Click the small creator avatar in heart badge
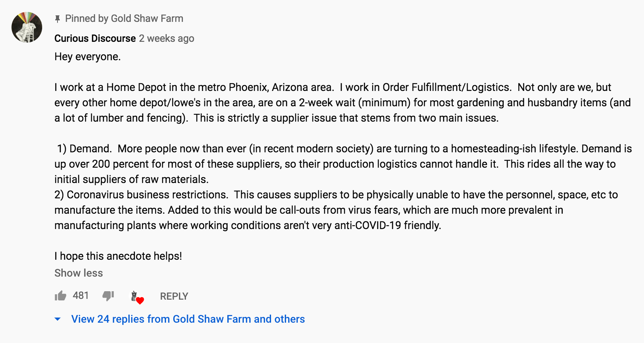644x343 pixels. (x=134, y=296)
